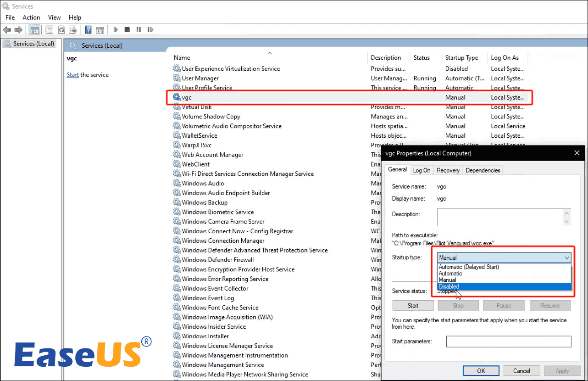Viewport: 588px width, 381px height.
Task: Choose Automatic (Delayed Start) option
Action: tap(469, 267)
